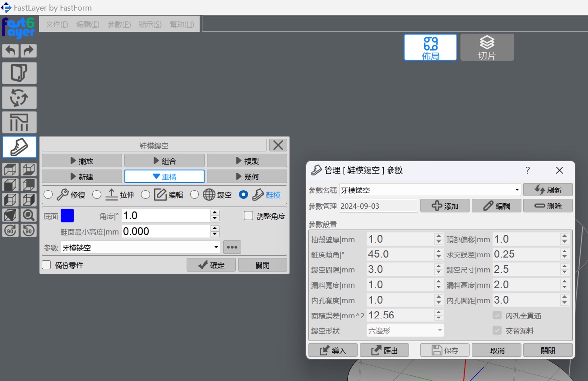Image resolution: width=588 pixels, height=381 pixels.
Task: Collapse the 重構 section
Action: (x=164, y=176)
